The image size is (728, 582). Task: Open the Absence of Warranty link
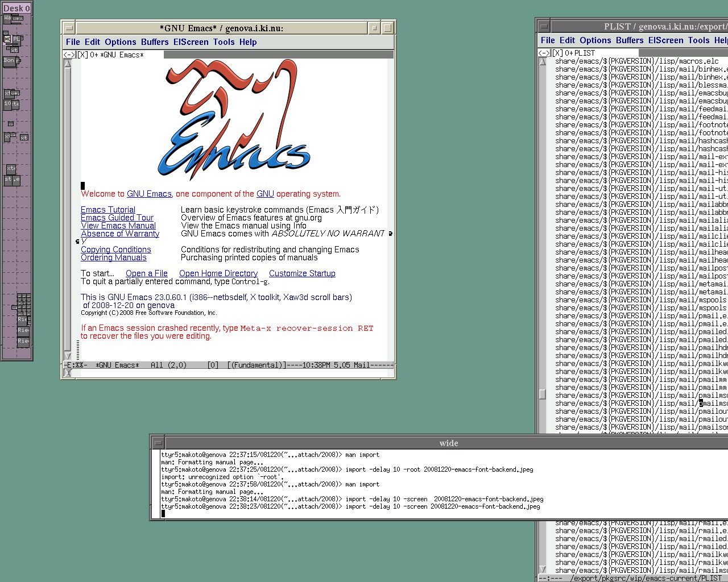120,234
